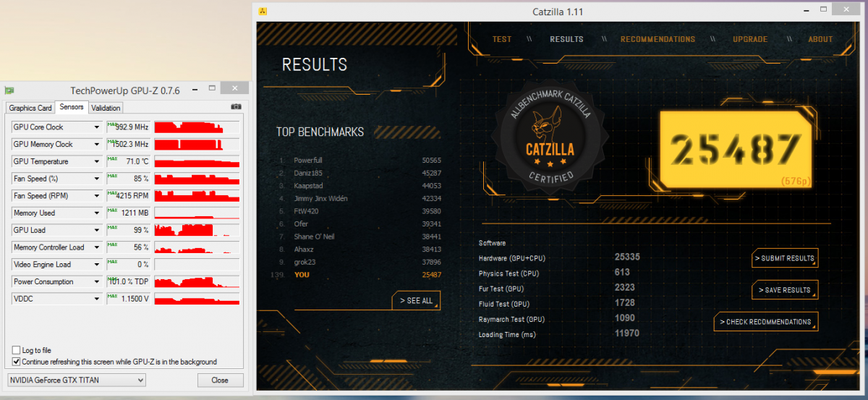This screenshot has width=868, height=400.
Task: Select the Ahaxz benchmark entry
Action: pos(359,250)
